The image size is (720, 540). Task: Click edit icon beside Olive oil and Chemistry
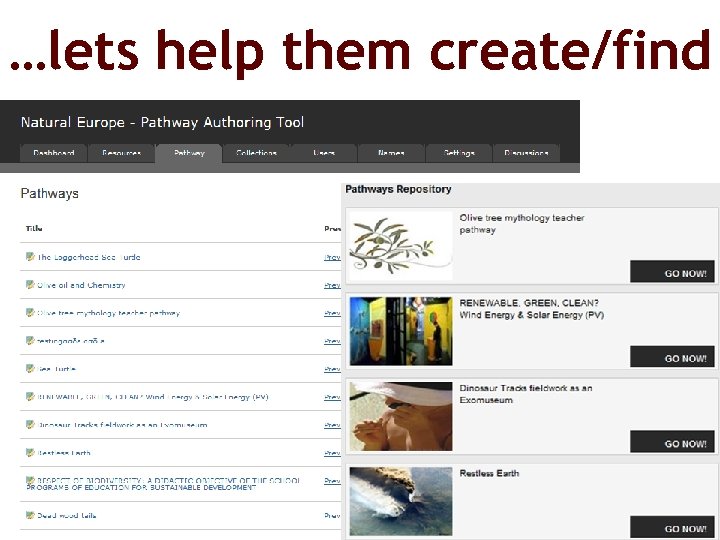pos(30,284)
